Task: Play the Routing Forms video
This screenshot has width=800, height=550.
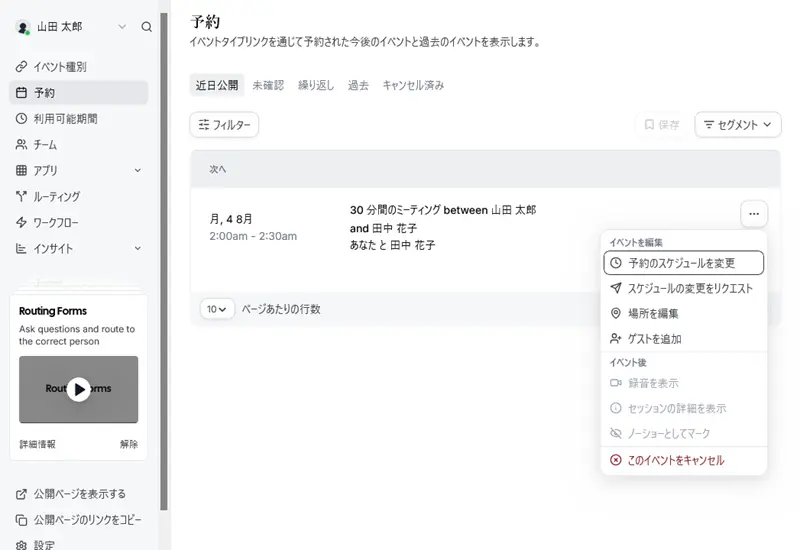Action: [79, 389]
